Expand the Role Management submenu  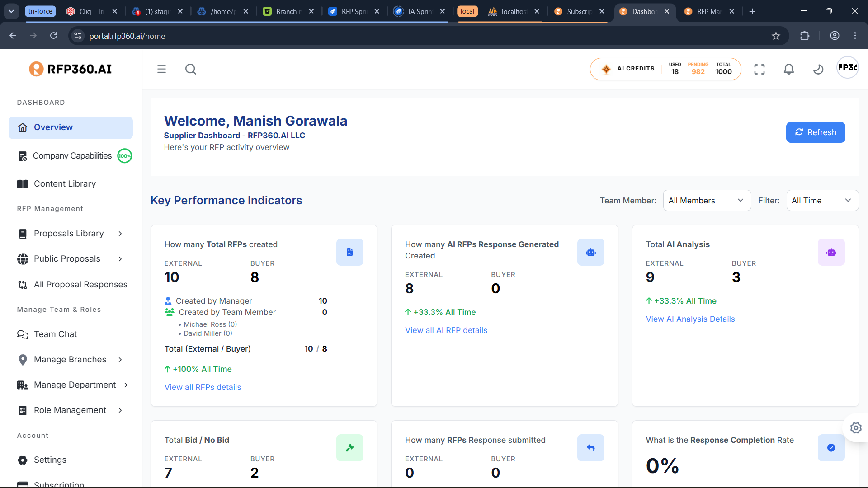120,410
